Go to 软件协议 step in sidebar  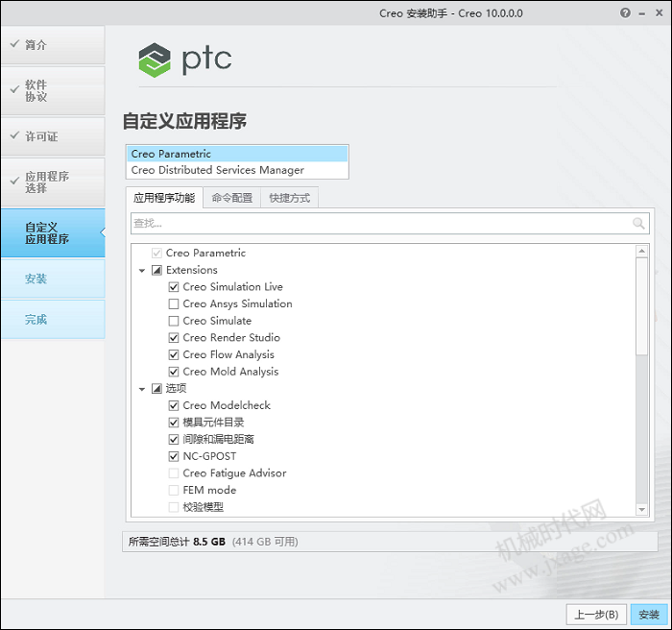pos(52,90)
